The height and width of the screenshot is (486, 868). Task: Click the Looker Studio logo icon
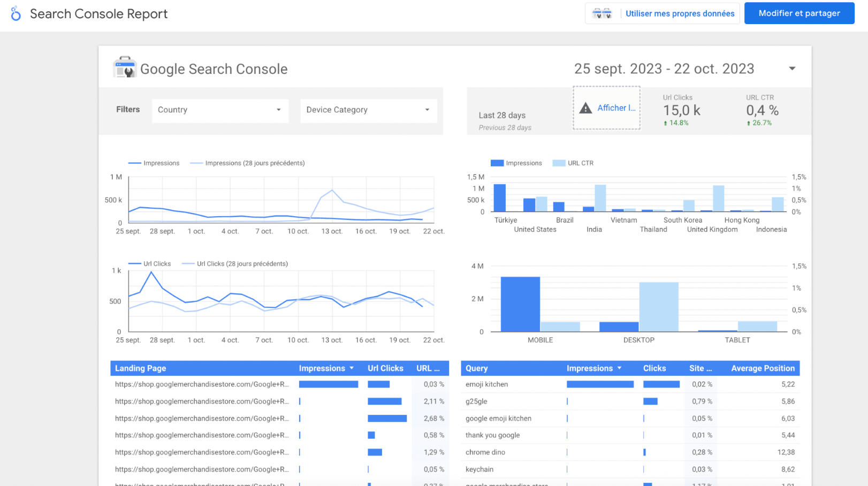point(16,13)
